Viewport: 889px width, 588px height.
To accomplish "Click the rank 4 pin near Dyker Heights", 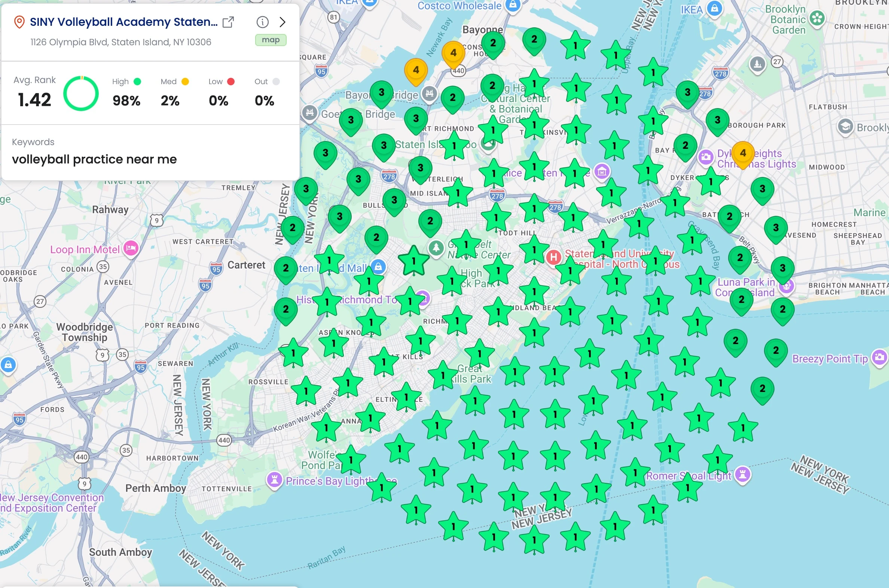I will (x=743, y=153).
